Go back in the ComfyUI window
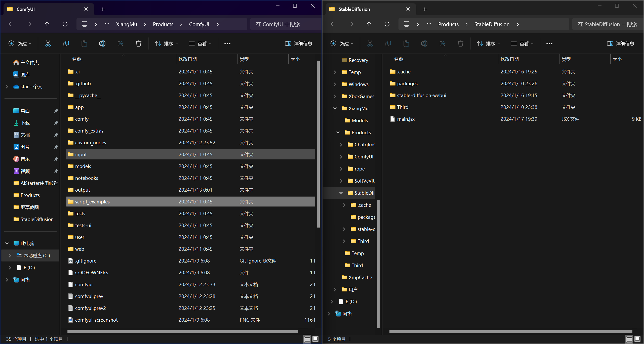Viewport: 644px width, 344px height. 11,24
